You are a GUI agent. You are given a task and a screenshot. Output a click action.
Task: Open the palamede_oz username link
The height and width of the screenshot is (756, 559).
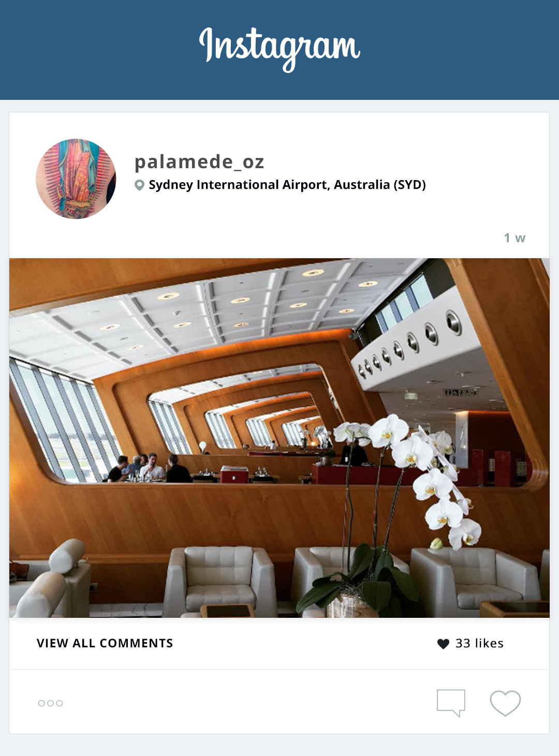click(199, 161)
